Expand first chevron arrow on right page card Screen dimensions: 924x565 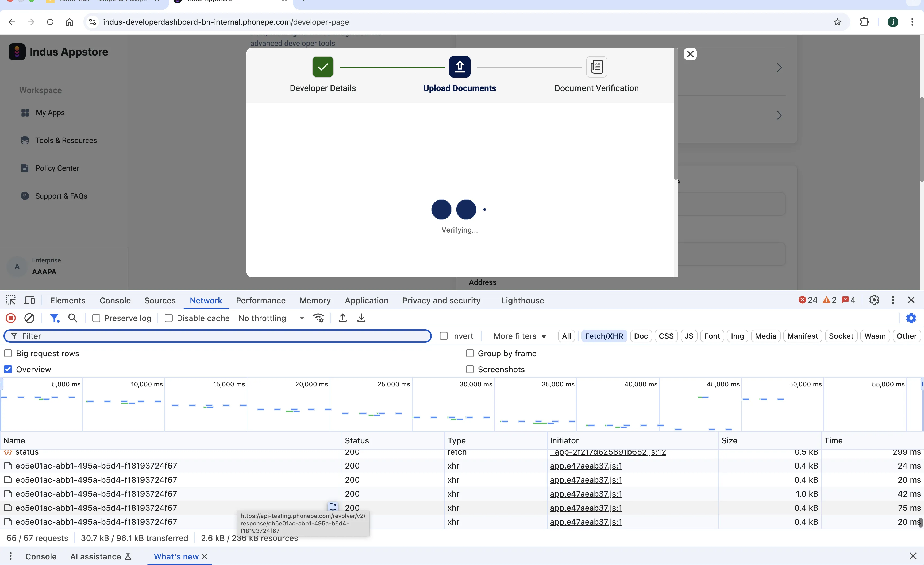779,68
